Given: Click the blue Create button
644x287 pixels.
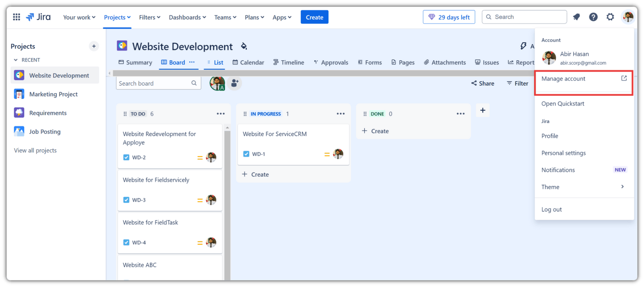Looking at the screenshot, I should [x=314, y=17].
